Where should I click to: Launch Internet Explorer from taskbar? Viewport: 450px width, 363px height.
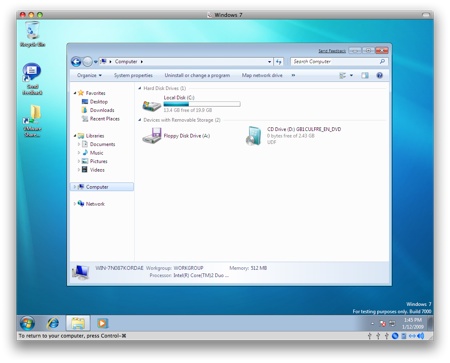(53, 323)
